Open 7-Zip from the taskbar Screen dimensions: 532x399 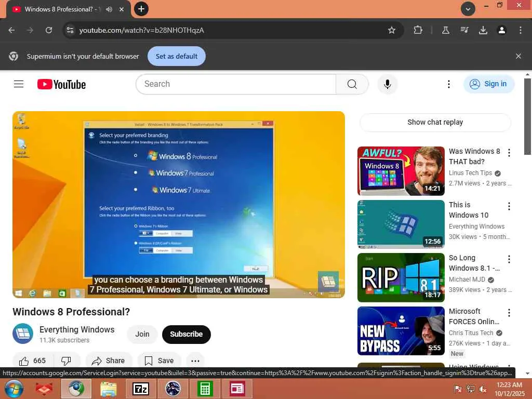click(141, 389)
